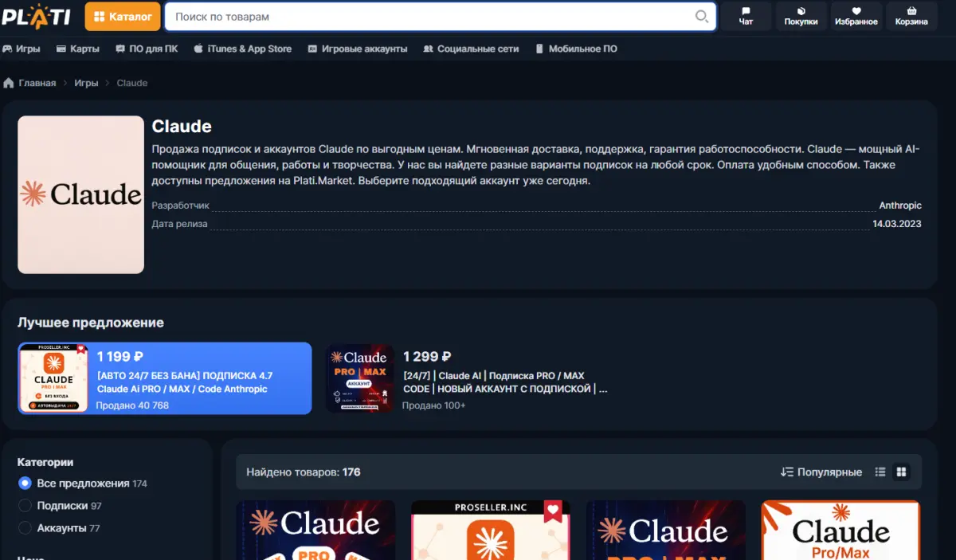Click the Claude page heading

182,126
